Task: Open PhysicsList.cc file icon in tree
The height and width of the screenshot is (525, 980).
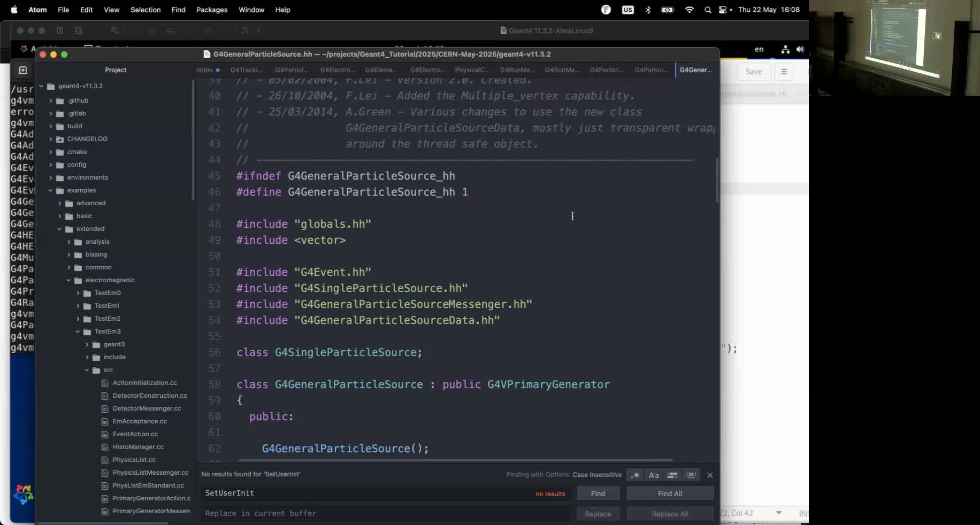Action: click(105, 460)
